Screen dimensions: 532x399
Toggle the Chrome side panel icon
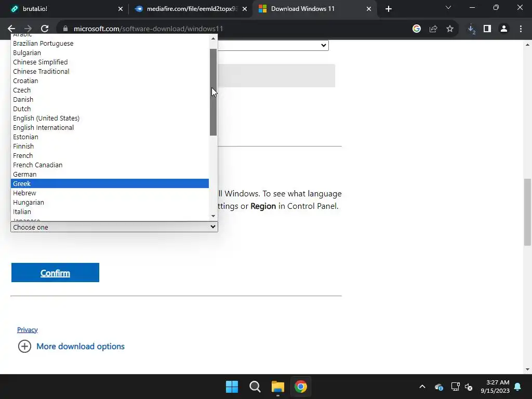click(x=487, y=29)
